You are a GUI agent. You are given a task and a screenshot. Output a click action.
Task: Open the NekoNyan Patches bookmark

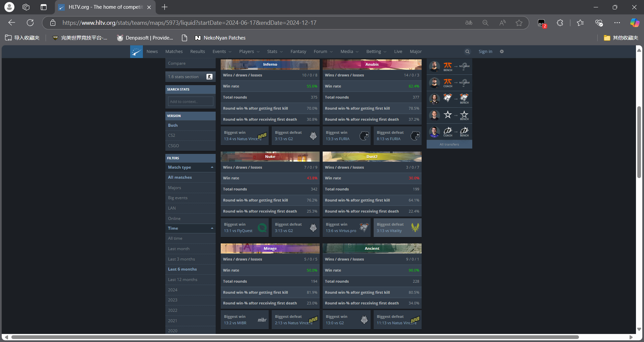click(x=220, y=38)
